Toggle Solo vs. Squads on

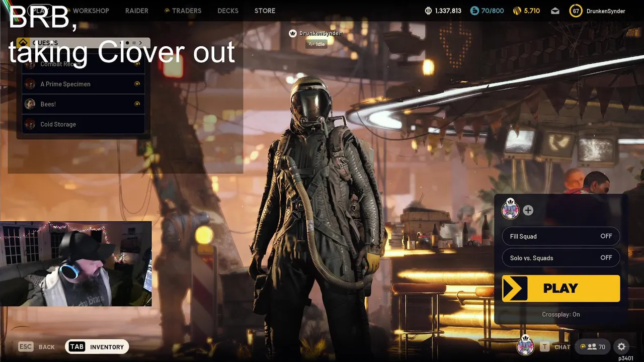tap(561, 258)
